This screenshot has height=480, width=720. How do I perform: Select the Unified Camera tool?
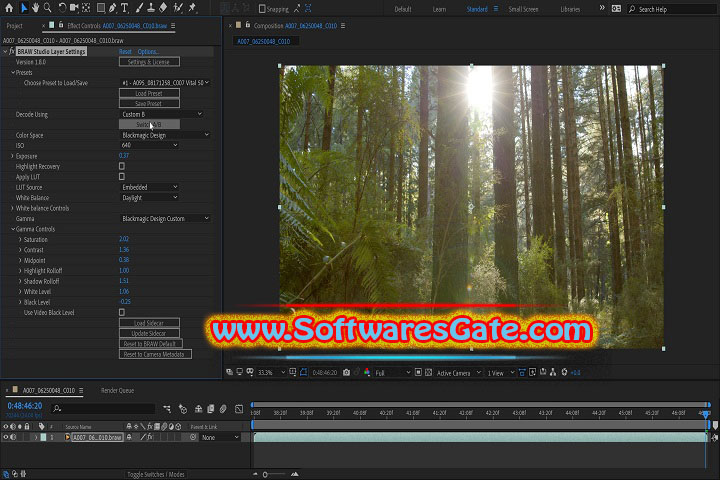coord(74,8)
